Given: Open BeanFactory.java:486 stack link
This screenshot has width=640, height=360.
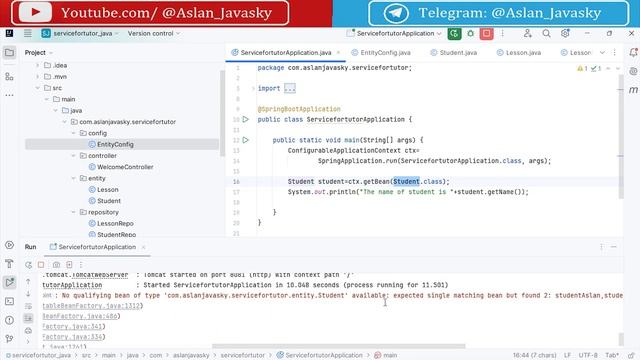Looking at the screenshot, I should [x=80, y=316].
